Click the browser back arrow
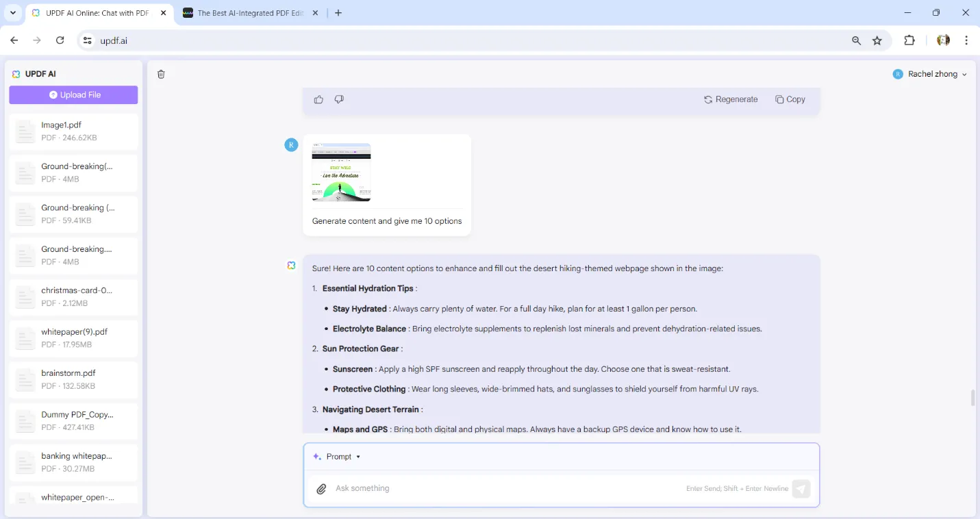This screenshot has width=980, height=519. click(x=14, y=40)
